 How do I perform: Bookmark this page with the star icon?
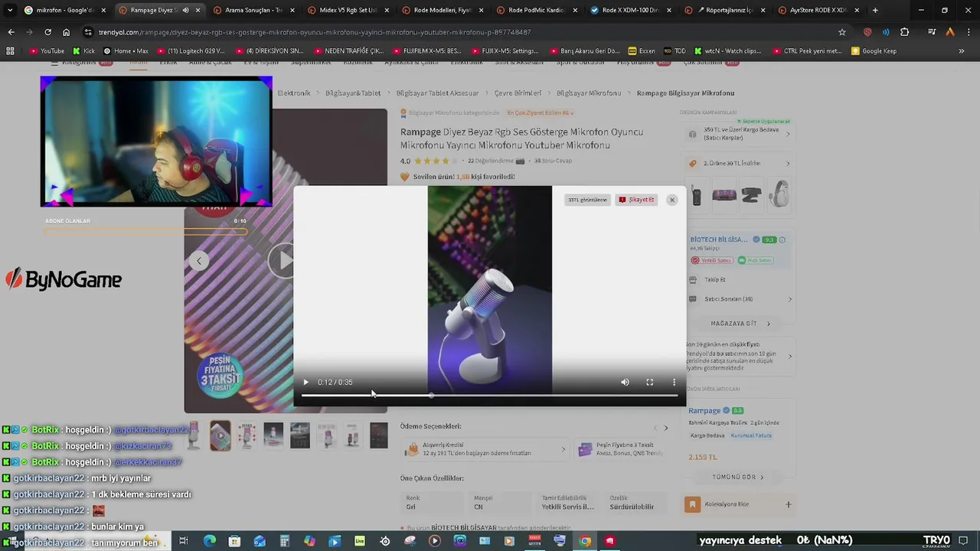point(842,32)
